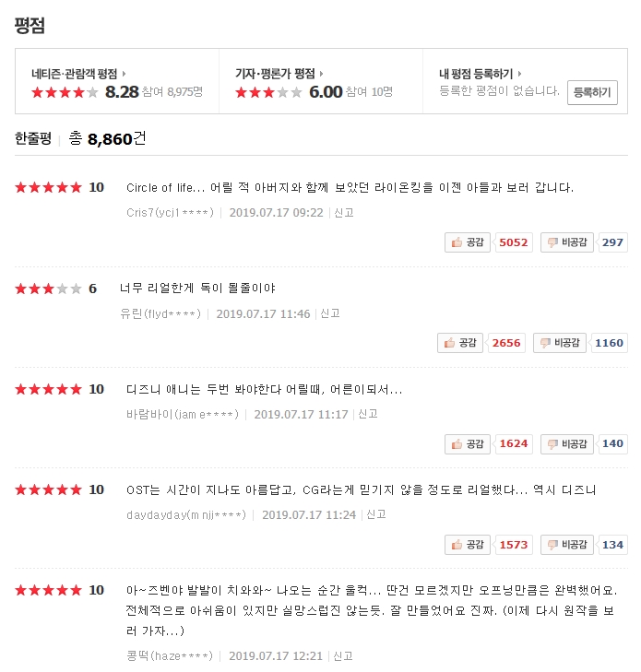
Task: Expand 기자·평론가 평점 section arrow
Action: click(321, 74)
